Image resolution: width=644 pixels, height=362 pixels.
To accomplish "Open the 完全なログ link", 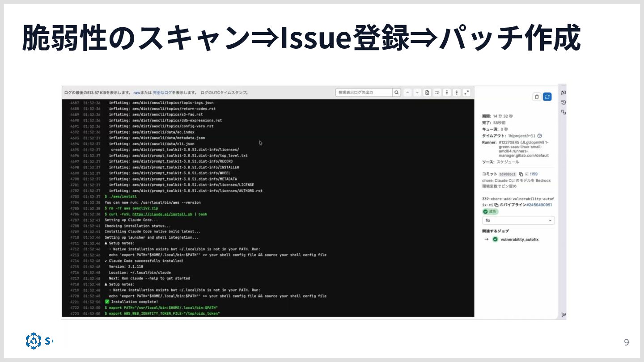I will coord(162,93).
